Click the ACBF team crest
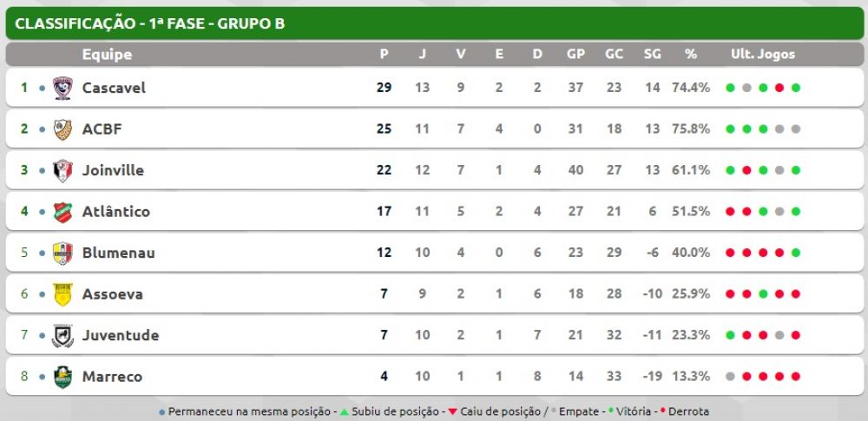 click(62, 129)
